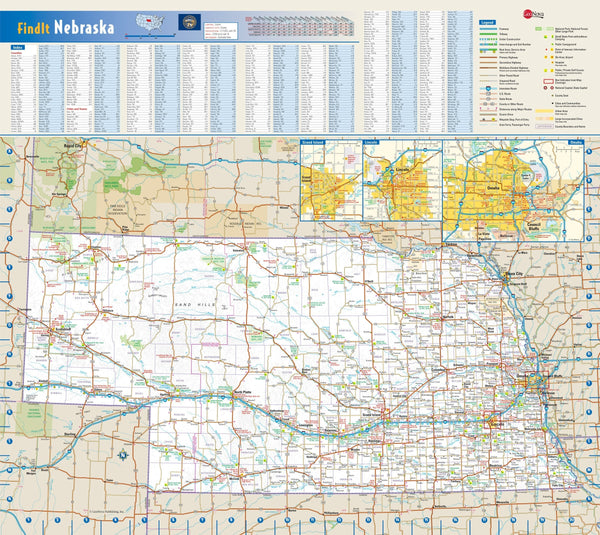Image resolution: width=600 pixels, height=535 pixels.
Task: Click the blue Legend heading label
Action: pyautogui.click(x=487, y=23)
